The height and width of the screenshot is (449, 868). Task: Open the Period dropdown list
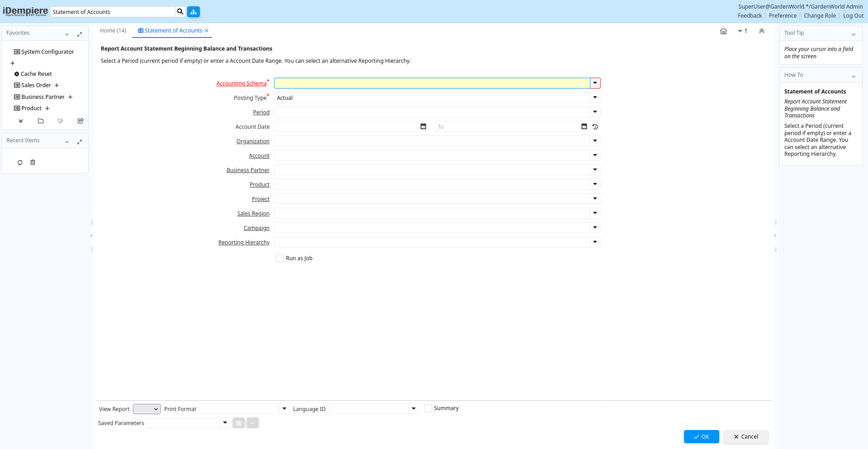(595, 112)
